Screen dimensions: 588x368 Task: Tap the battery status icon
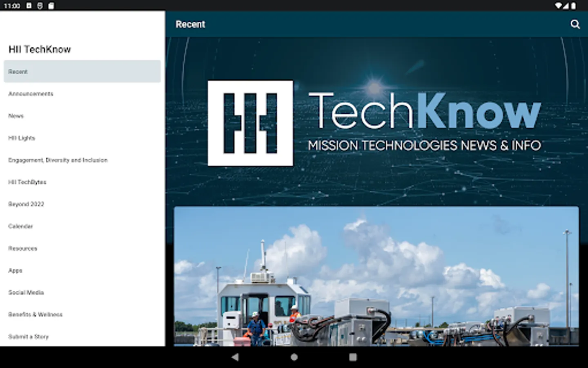click(x=573, y=6)
